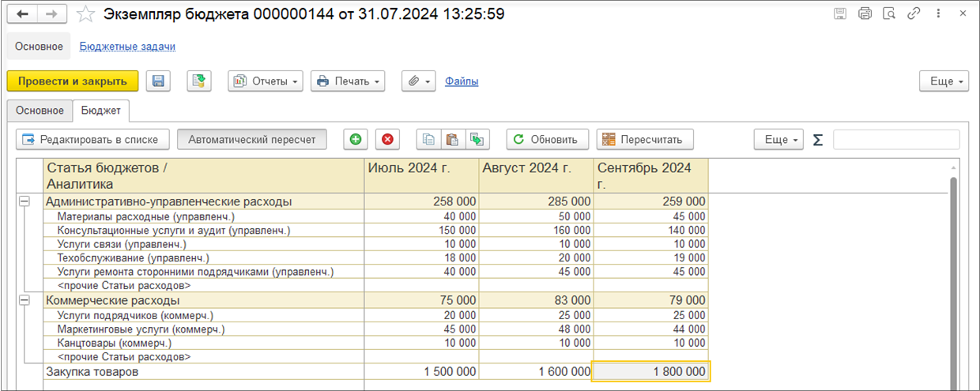Go back with the left arrow
The image size is (980, 391).
click(22, 14)
